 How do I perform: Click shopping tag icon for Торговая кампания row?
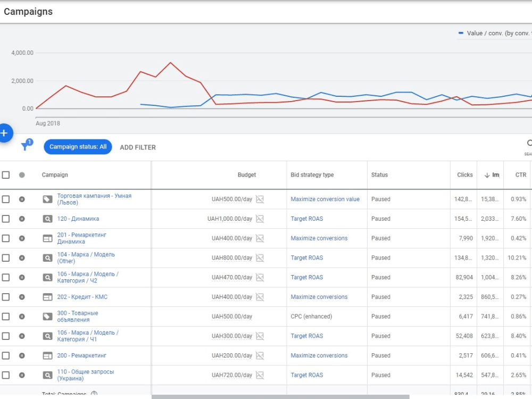pos(47,199)
